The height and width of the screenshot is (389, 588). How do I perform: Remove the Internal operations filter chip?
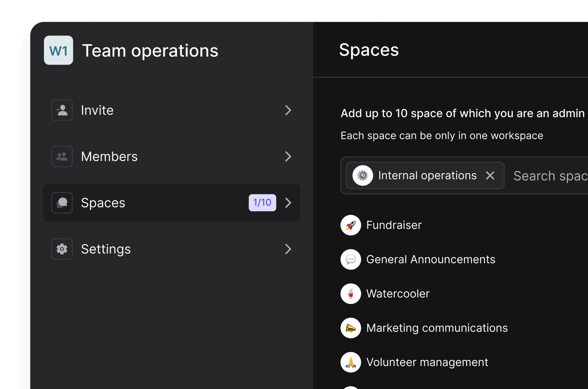pos(490,175)
